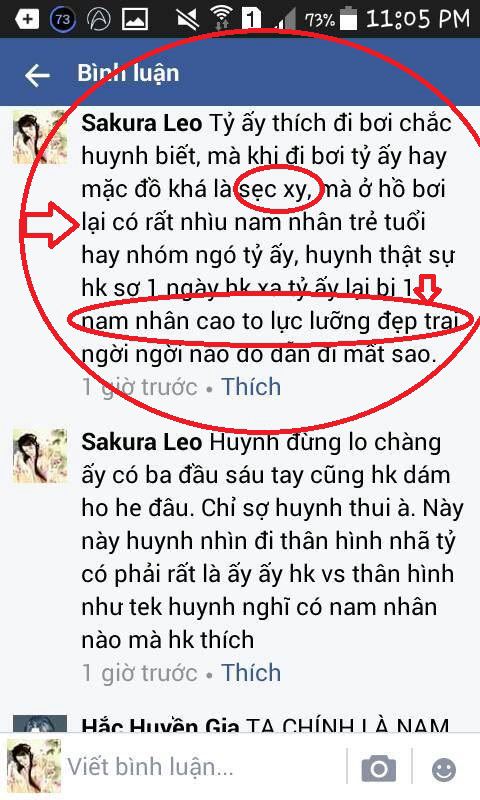Open Hắc Huyền Gia profile name
This screenshot has height=800, width=480.
tap(160, 726)
